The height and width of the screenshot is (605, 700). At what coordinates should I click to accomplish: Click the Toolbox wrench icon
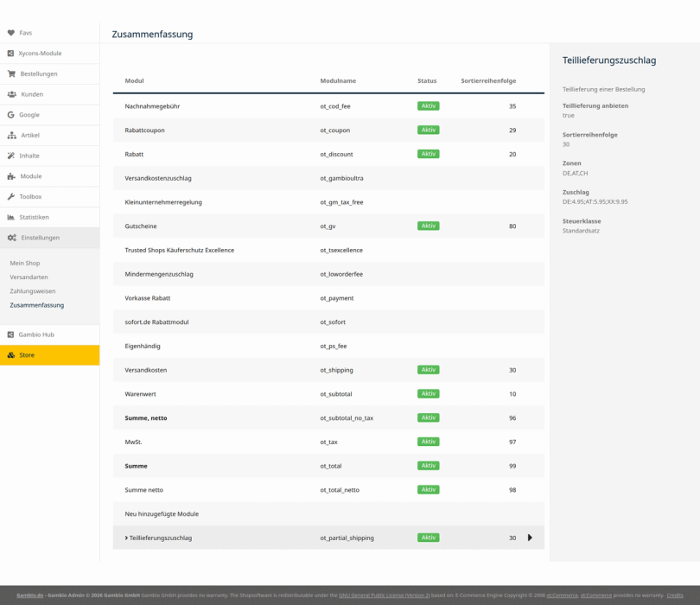click(11, 196)
